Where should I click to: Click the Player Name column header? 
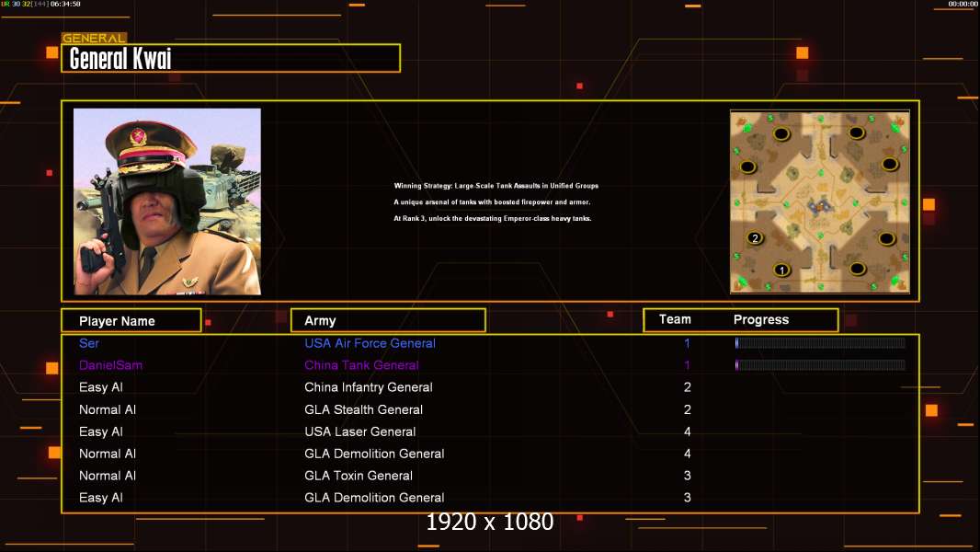coord(131,321)
